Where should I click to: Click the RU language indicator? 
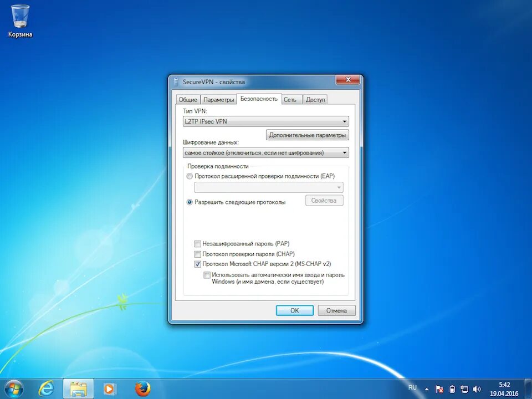412,387
